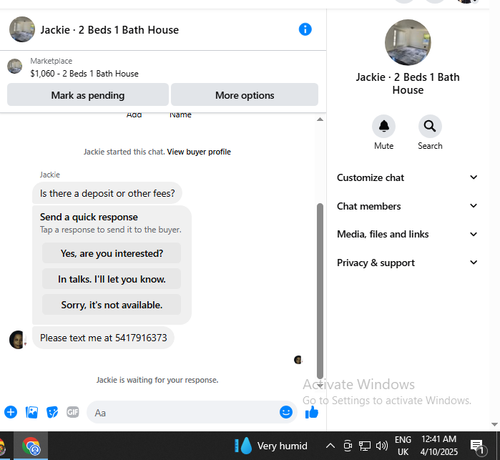Click message 'Is there a deposit or other fees?'
This screenshot has height=460, width=500.
(x=107, y=193)
